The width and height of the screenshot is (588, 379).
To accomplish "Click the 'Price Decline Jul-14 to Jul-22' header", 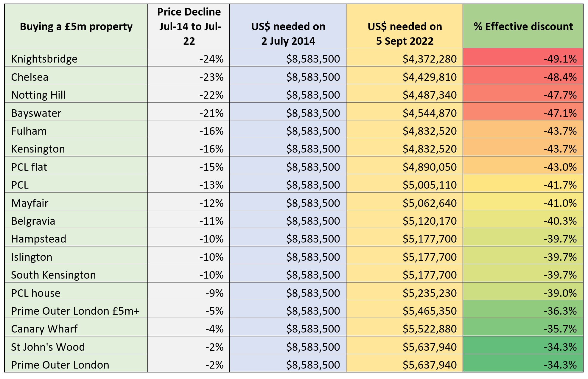I will (x=189, y=26).
